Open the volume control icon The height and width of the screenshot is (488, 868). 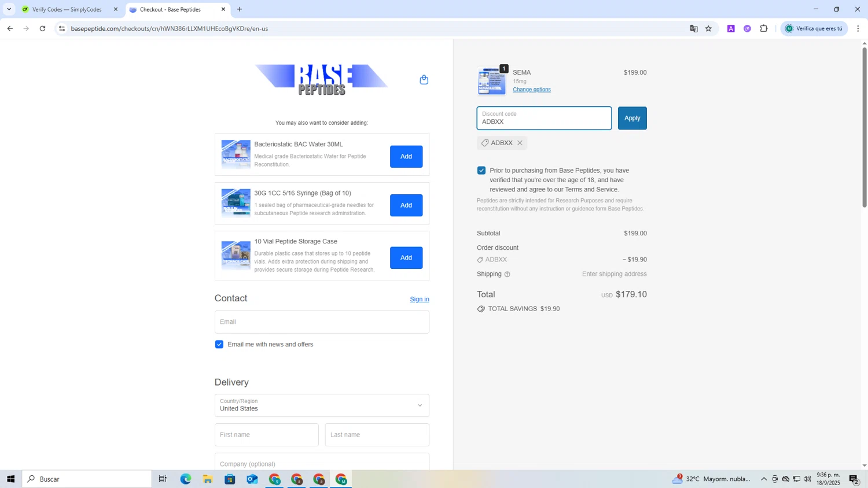[807, 479]
